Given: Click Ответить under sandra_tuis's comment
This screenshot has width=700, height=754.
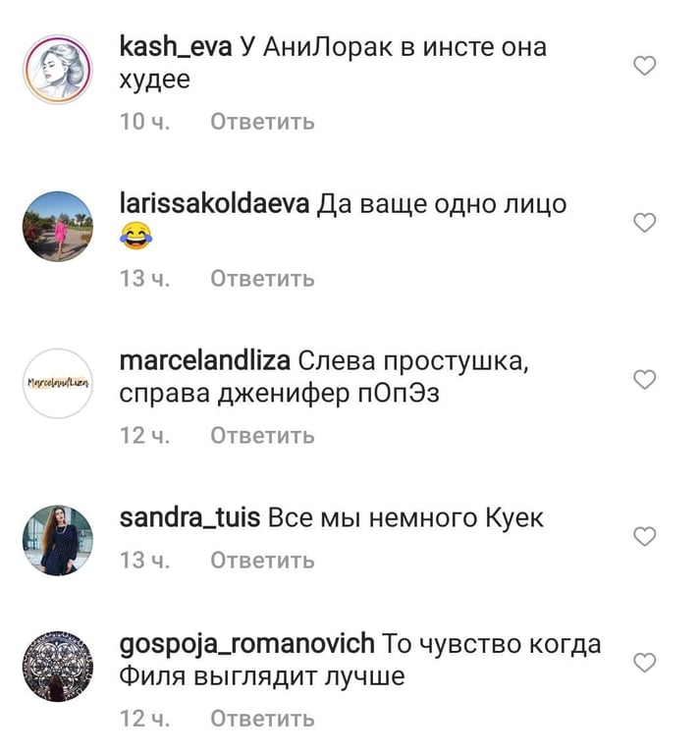Looking at the screenshot, I should point(262,561).
